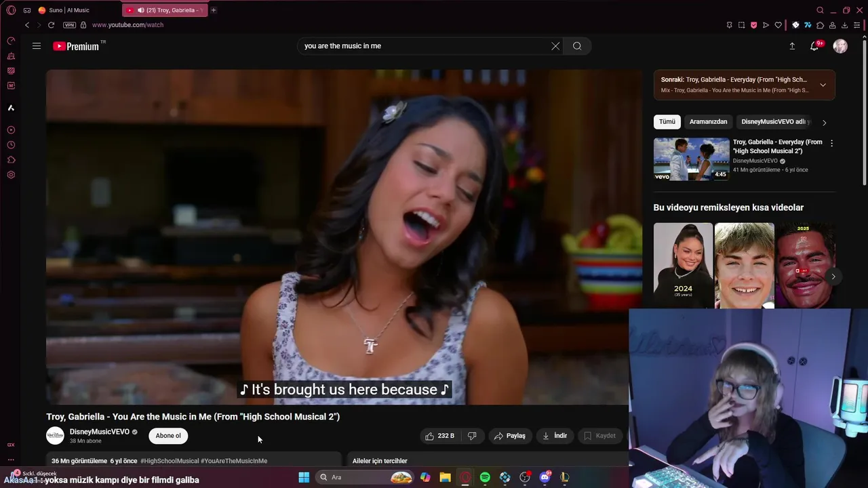The image size is (868, 488).
Task: Download the video with İndir
Action: (x=555, y=436)
